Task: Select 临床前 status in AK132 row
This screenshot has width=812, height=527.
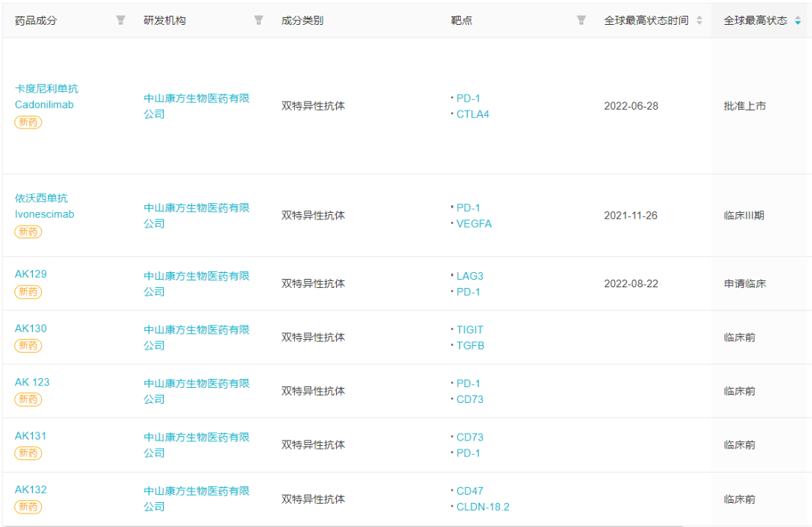Action: pos(740,500)
